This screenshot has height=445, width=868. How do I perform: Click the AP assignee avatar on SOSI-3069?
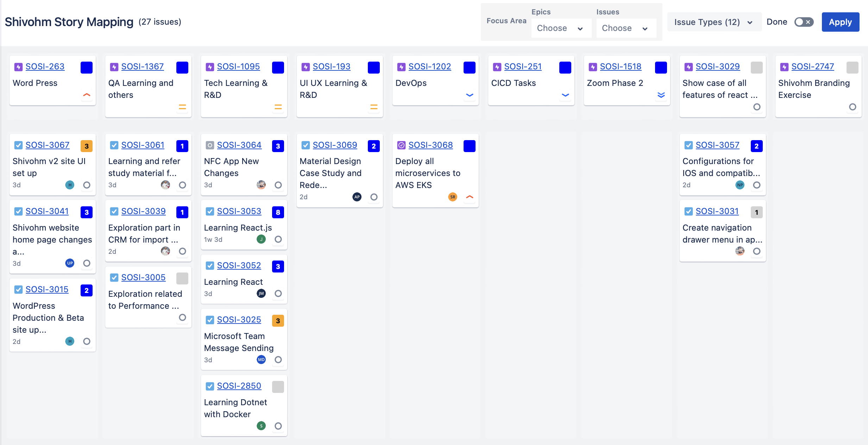(357, 197)
